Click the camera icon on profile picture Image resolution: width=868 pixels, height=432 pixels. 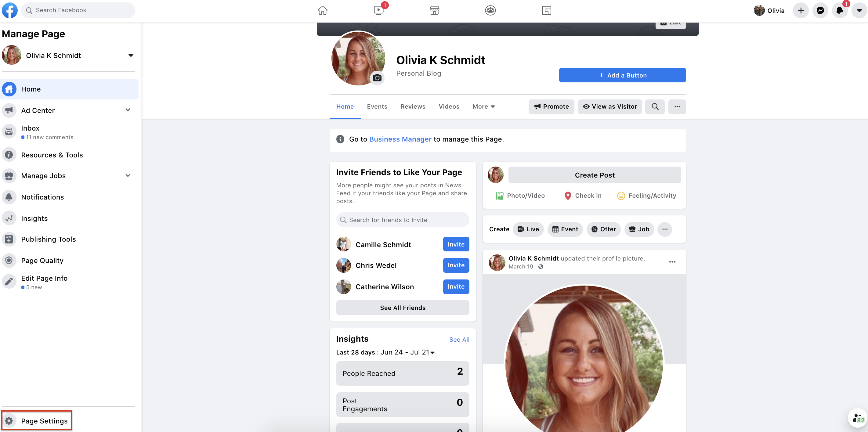[x=377, y=78]
